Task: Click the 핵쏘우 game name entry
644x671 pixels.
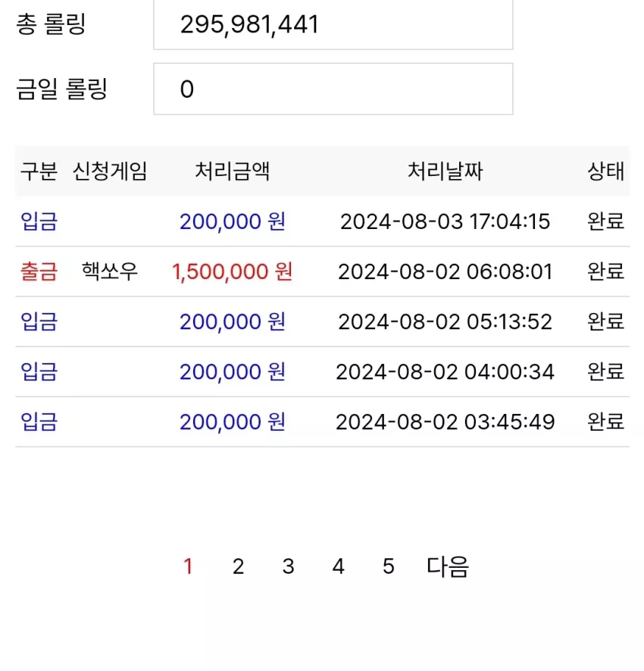Action: 110,271
